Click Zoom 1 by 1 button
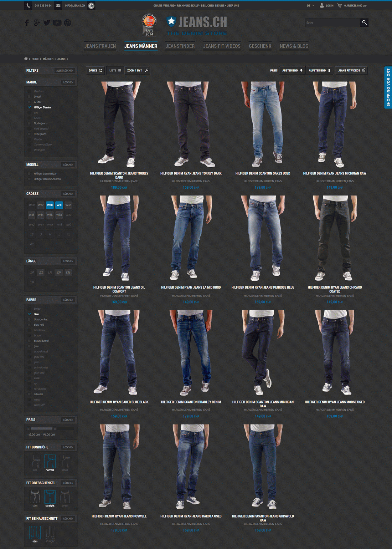This screenshot has width=392, height=549. click(138, 71)
